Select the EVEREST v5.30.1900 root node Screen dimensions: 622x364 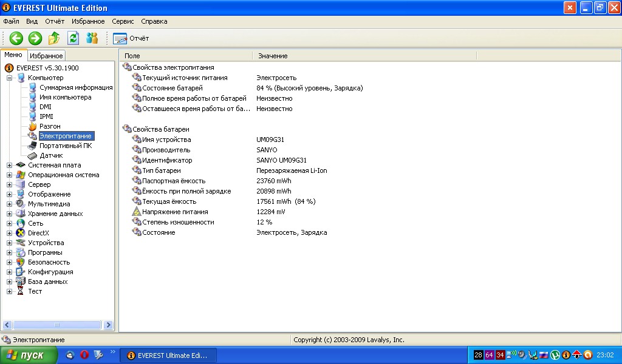point(47,68)
